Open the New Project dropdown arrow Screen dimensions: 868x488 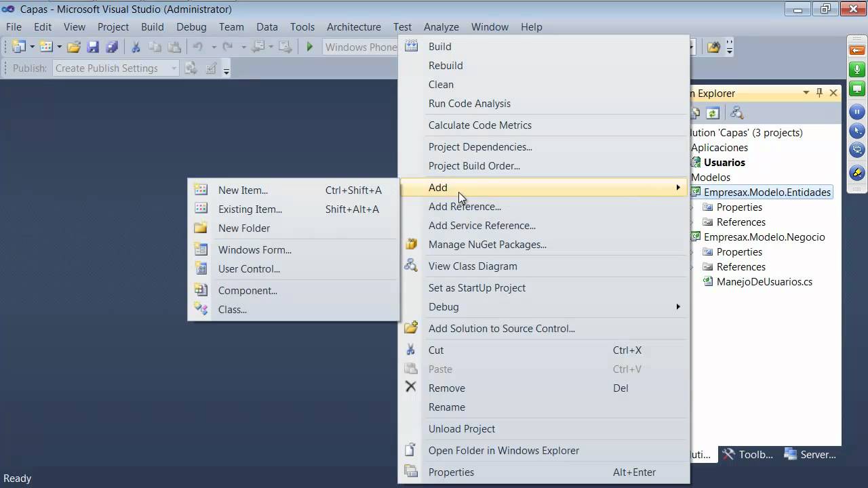[32, 47]
